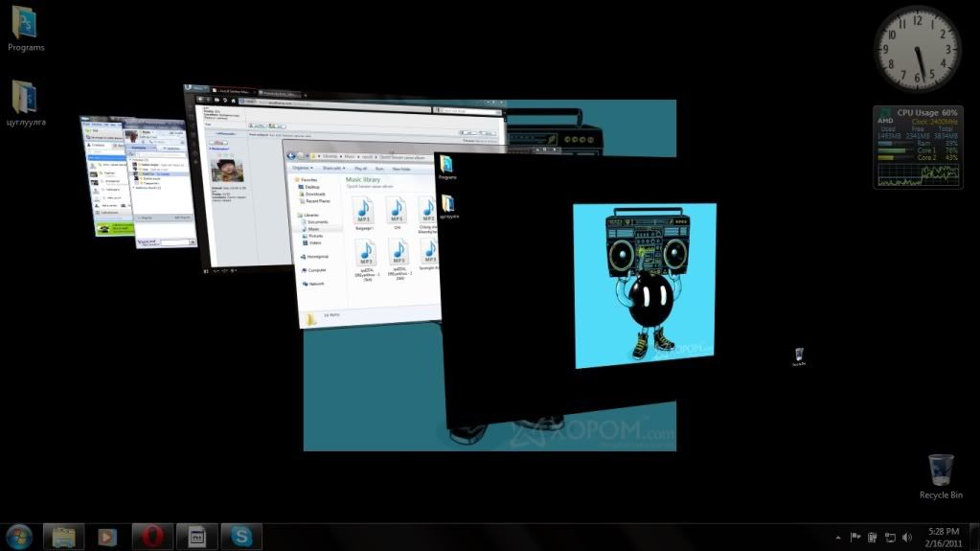
Task: Open Skype from the taskbar
Action: (241, 537)
